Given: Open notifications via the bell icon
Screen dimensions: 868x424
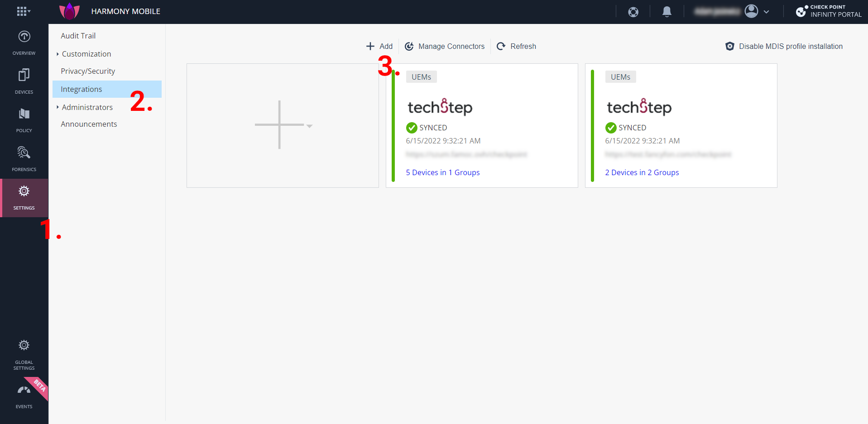Looking at the screenshot, I should coord(667,11).
